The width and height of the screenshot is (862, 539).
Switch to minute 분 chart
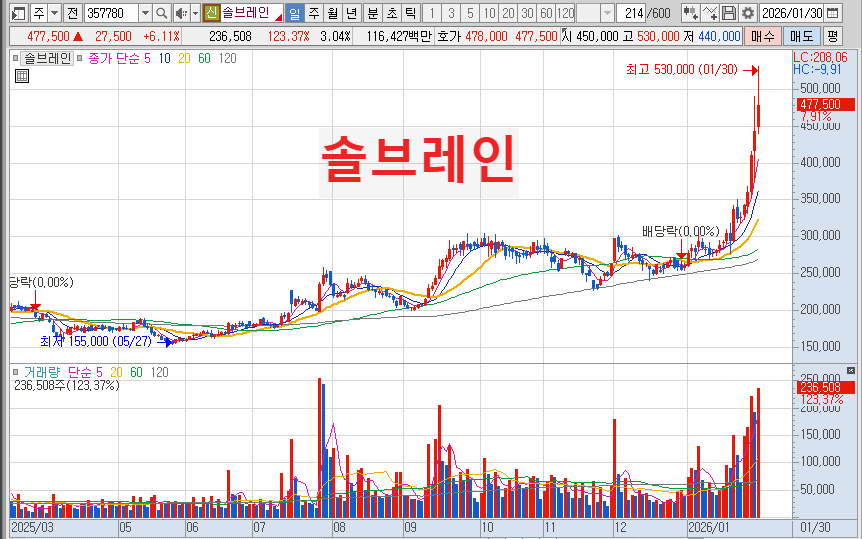coord(372,13)
